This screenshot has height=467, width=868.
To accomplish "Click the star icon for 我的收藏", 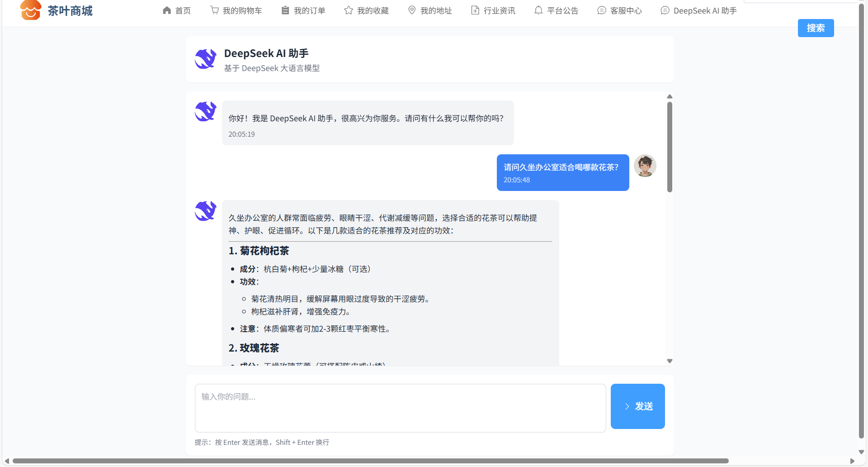I will (348, 10).
